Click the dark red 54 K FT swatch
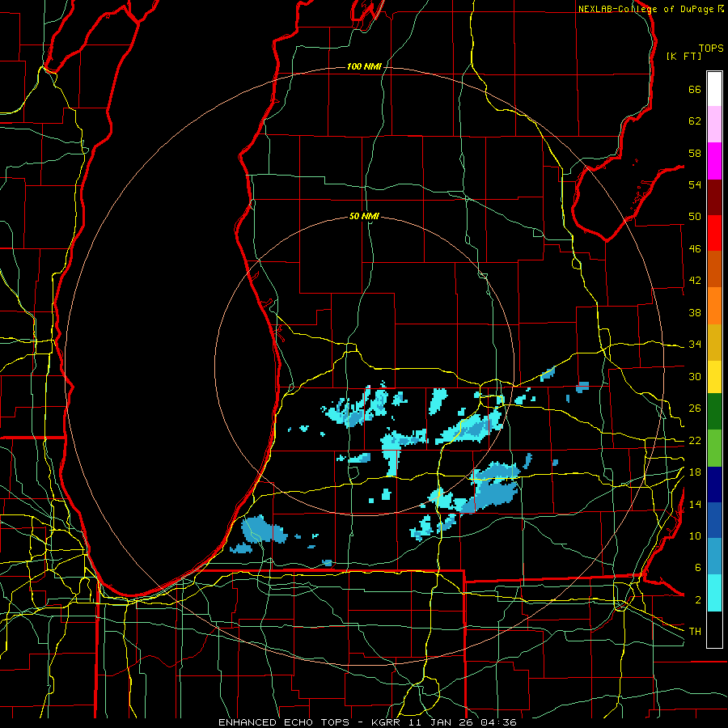The width and height of the screenshot is (728, 728). (714, 197)
